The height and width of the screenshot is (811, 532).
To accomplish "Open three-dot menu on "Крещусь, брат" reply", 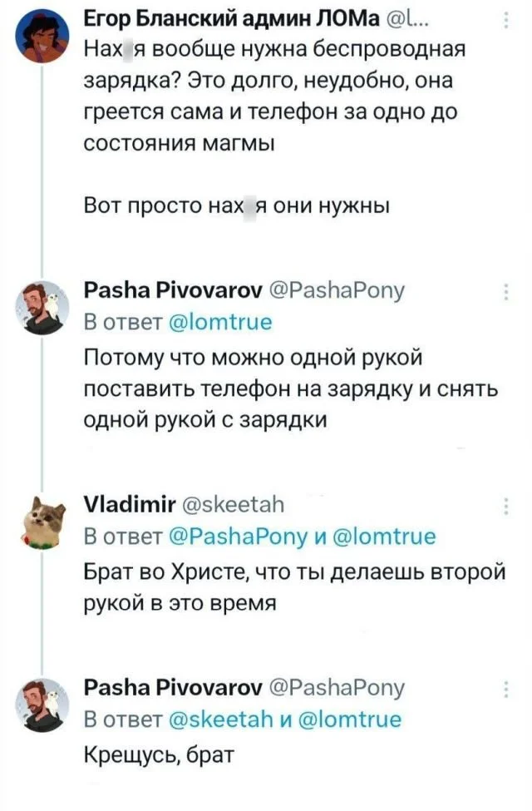I will coord(508,689).
